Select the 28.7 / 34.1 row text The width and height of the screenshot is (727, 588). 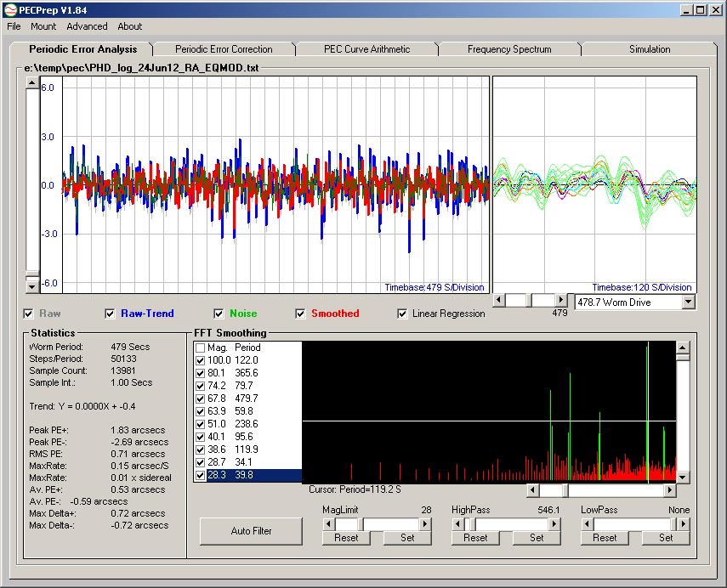tap(230, 462)
